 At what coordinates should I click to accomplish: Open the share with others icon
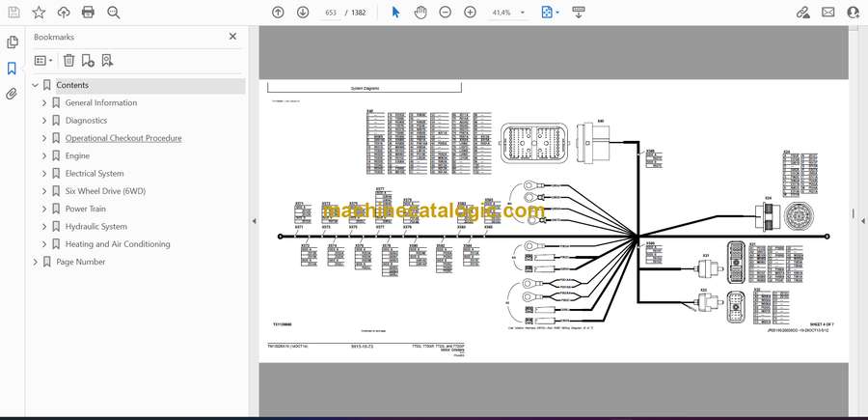point(854,13)
